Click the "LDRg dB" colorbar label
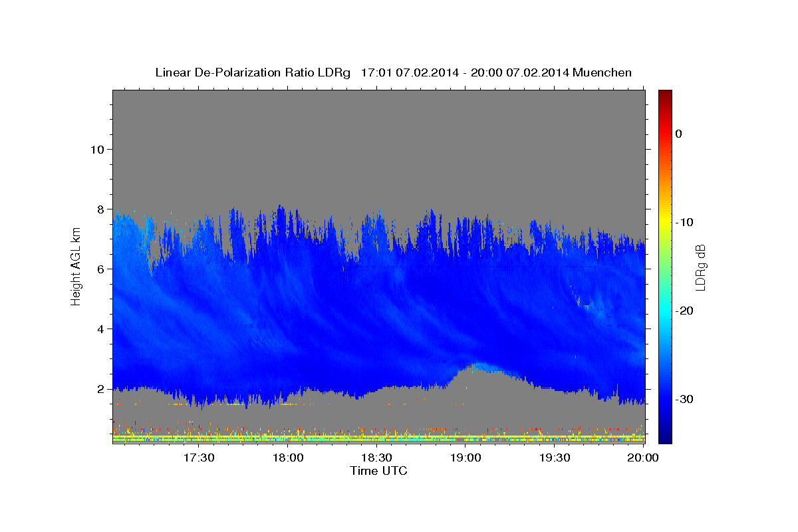The height and width of the screenshot is (532, 798). point(700,267)
